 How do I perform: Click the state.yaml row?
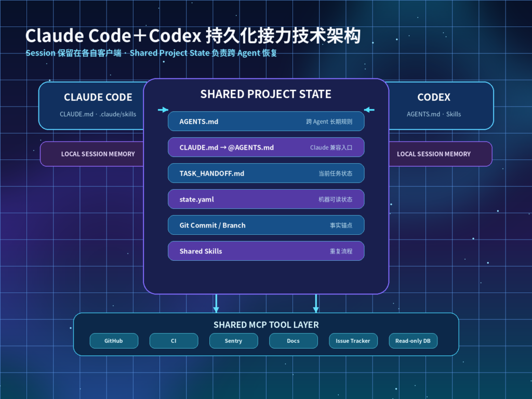tap(266, 199)
